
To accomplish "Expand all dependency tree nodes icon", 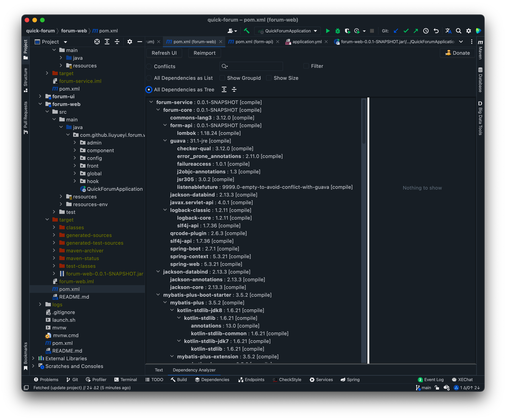I will (224, 90).
